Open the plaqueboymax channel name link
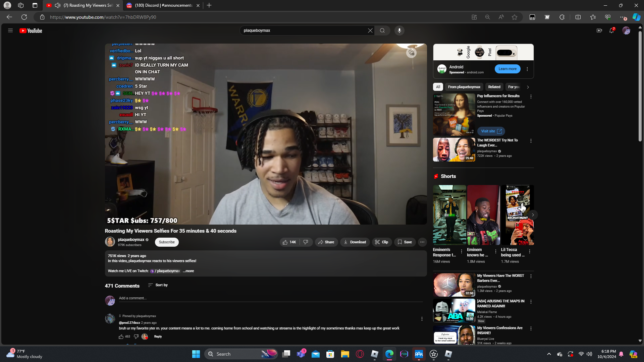This screenshot has height=362, width=644. coord(131,240)
